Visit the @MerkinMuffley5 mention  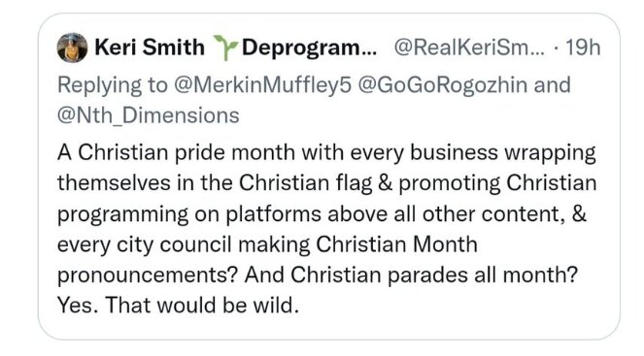click(263, 85)
